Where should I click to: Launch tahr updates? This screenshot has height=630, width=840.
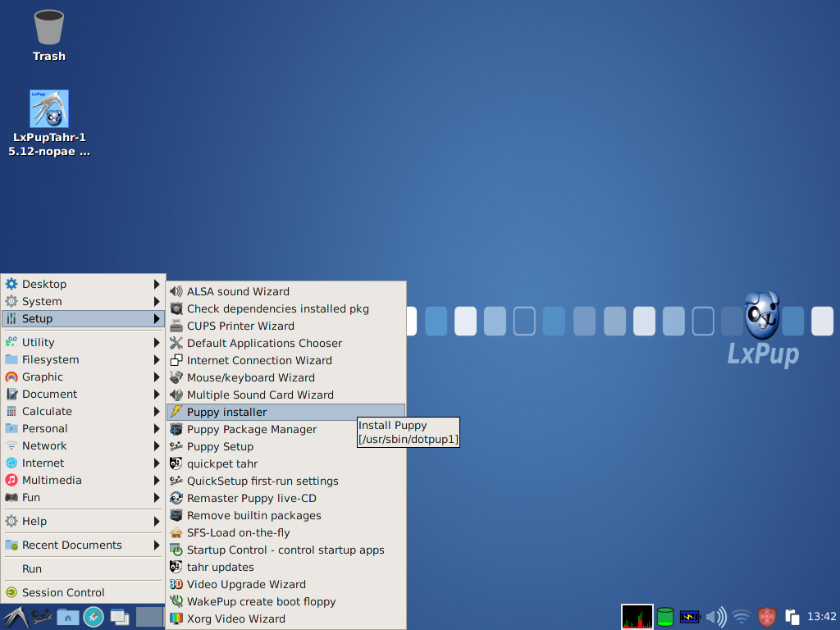[x=286, y=567]
